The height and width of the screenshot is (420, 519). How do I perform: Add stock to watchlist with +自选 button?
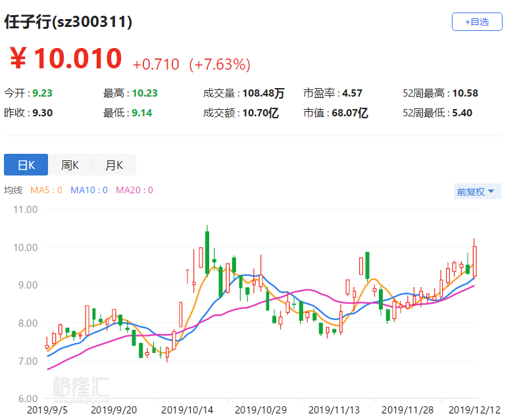[477, 22]
